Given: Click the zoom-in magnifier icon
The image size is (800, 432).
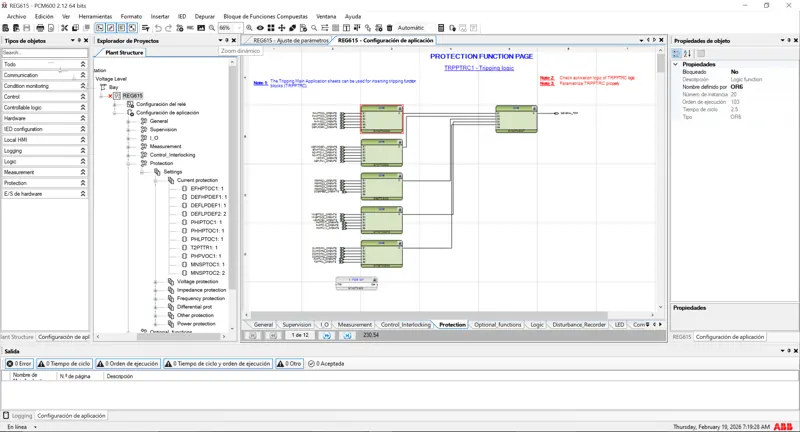Looking at the screenshot, I should 249,28.
